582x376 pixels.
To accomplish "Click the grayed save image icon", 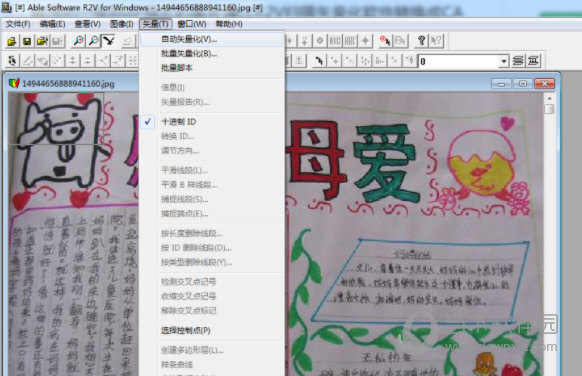I will (x=57, y=41).
